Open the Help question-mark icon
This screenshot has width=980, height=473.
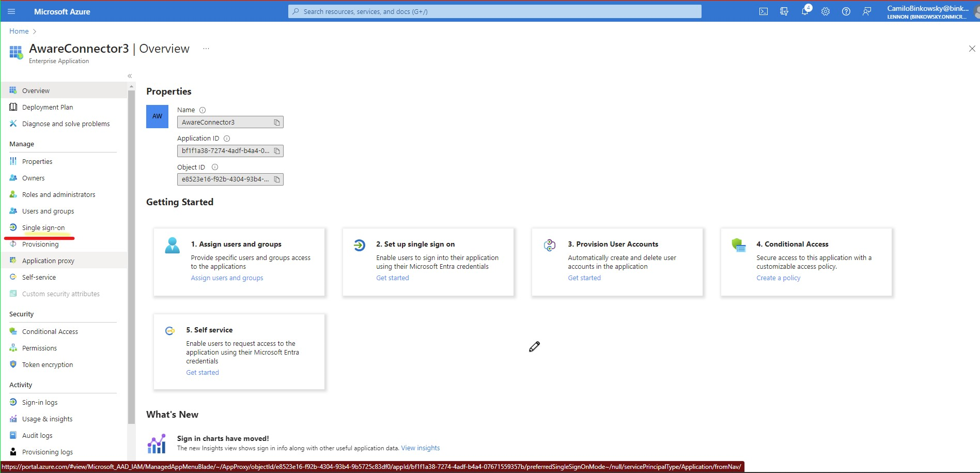[846, 11]
